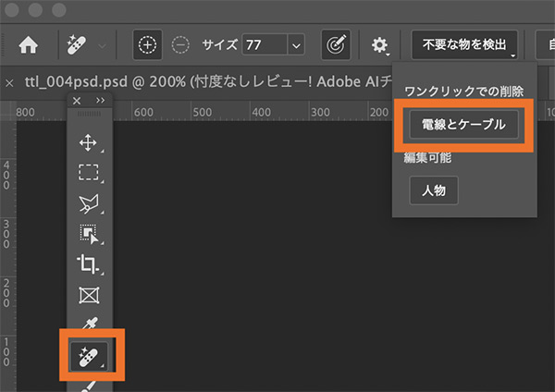Viewport: 555px width, 392px height.
Task: Close the ttl_004psd.psd document tab
Action: pos(8,82)
